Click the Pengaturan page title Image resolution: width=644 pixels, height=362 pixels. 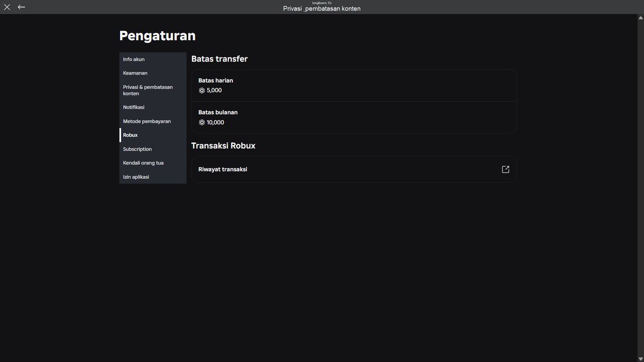157,36
